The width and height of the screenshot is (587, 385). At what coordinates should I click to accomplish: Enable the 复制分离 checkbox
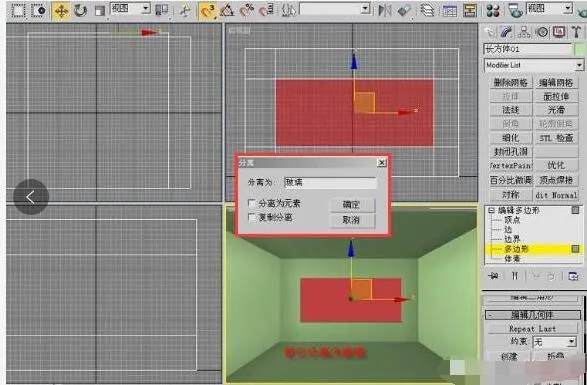(252, 217)
